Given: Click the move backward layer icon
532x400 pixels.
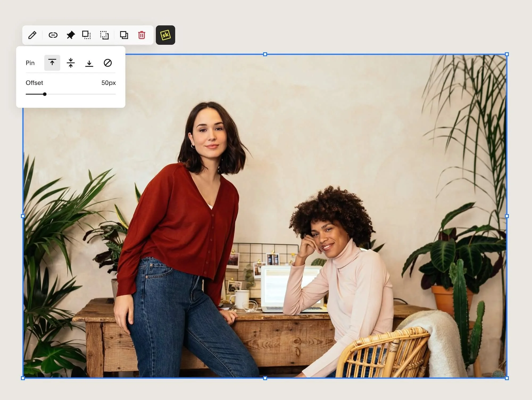Looking at the screenshot, I should [x=104, y=35].
